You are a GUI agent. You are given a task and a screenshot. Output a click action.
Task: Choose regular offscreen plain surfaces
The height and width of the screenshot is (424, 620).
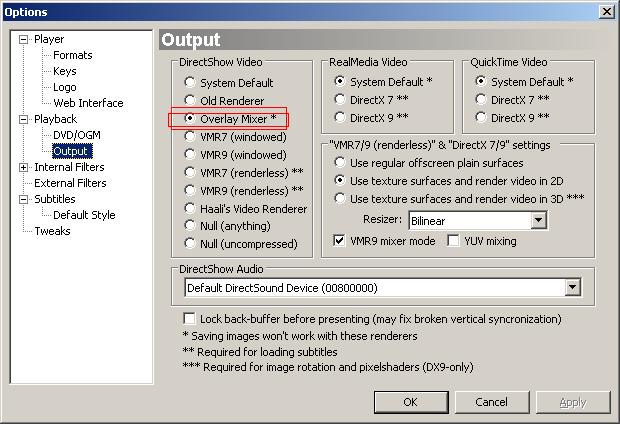[429, 163]
